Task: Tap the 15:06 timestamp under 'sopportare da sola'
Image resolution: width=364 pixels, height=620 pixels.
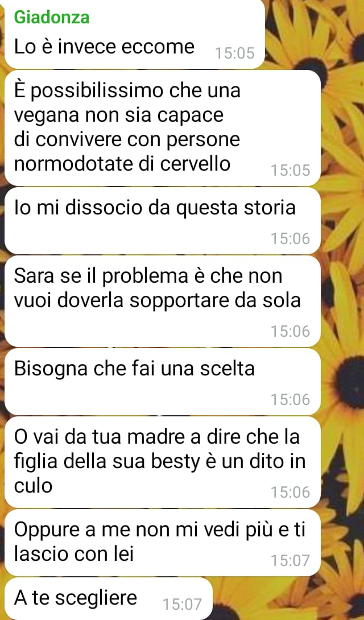Action: point(290,331)
